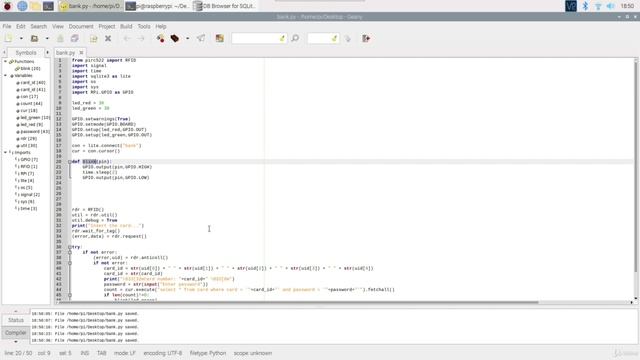Viewport: 640px width, 360px height.
Task: Click the sidebar tabs right scroll arrow
Action: point(47,53)
